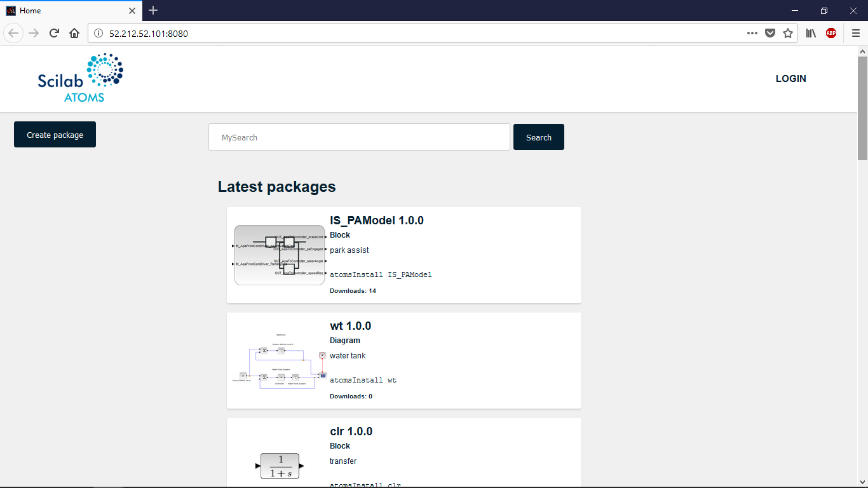Viewport: 868px width, 488px height.
Task: Click the page vertical scrollbar thumb
Action: click(862, 108)
